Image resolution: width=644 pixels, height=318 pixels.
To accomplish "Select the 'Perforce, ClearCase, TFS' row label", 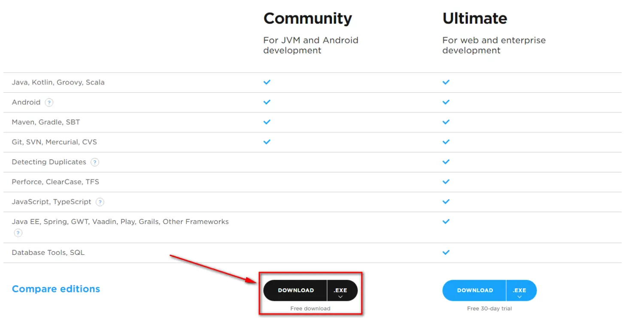I will pos(55,182).
